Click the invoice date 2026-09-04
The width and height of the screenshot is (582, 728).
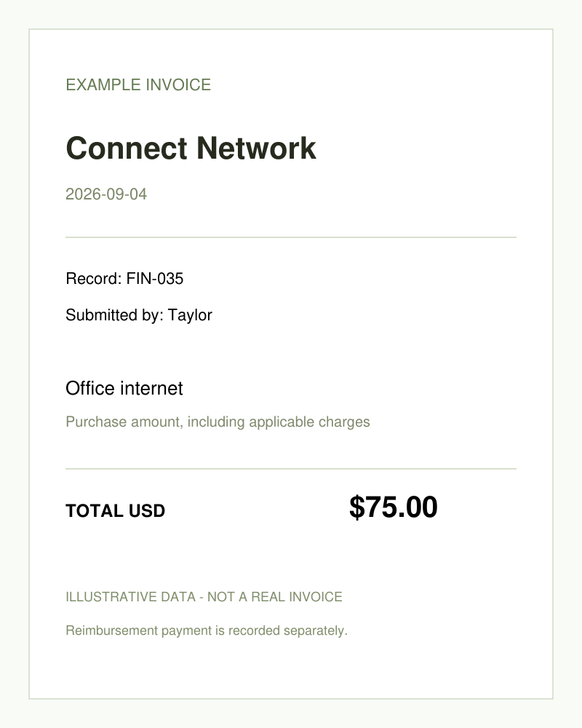(106, 194)
